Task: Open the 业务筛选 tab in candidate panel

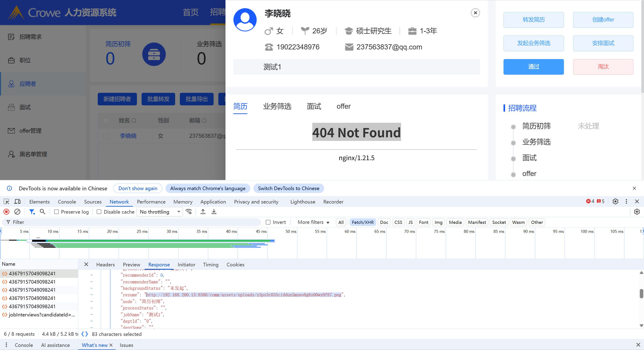Action: point(277,106)
